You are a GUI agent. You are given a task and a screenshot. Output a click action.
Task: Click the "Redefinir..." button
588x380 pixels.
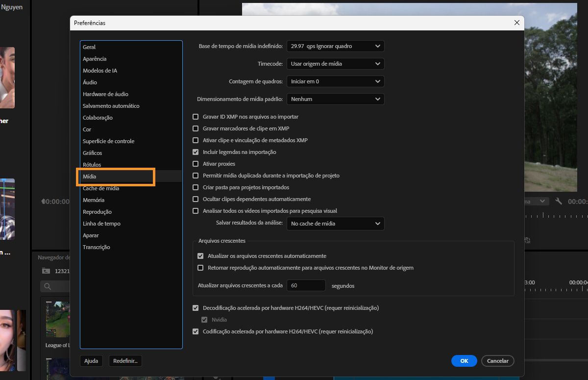point(126,360)
